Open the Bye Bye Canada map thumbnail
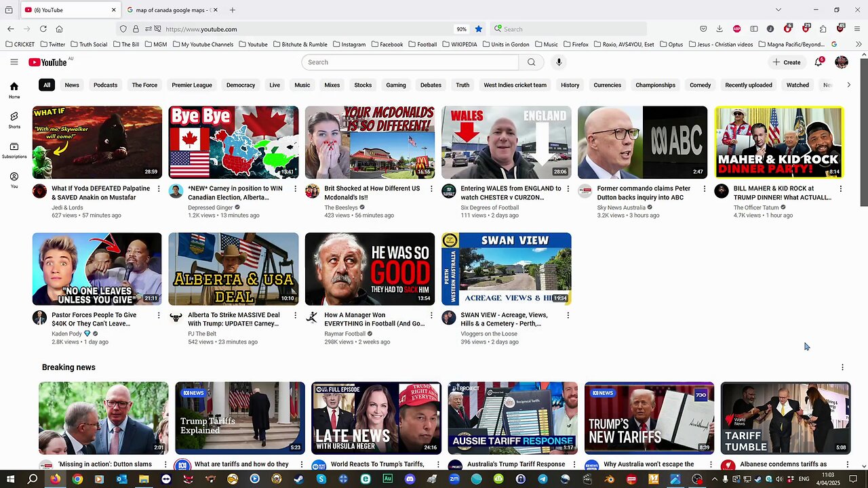This screenshot has width=868, height=488. pos(233,142)
